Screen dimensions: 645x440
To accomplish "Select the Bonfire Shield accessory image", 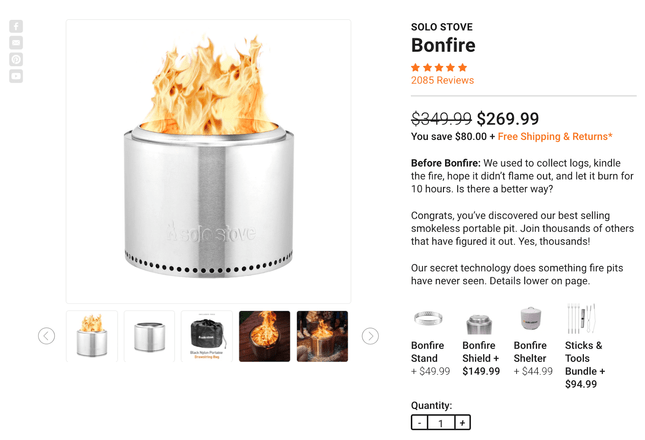I will (479, 324).
